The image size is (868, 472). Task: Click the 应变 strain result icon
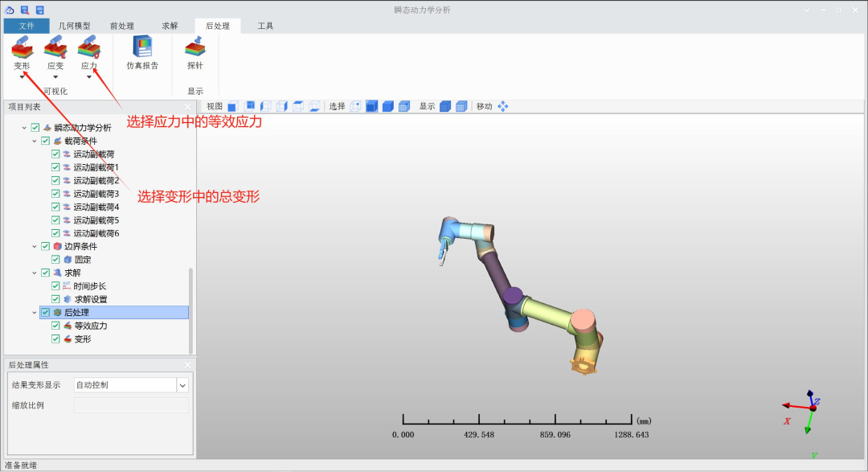55,47
